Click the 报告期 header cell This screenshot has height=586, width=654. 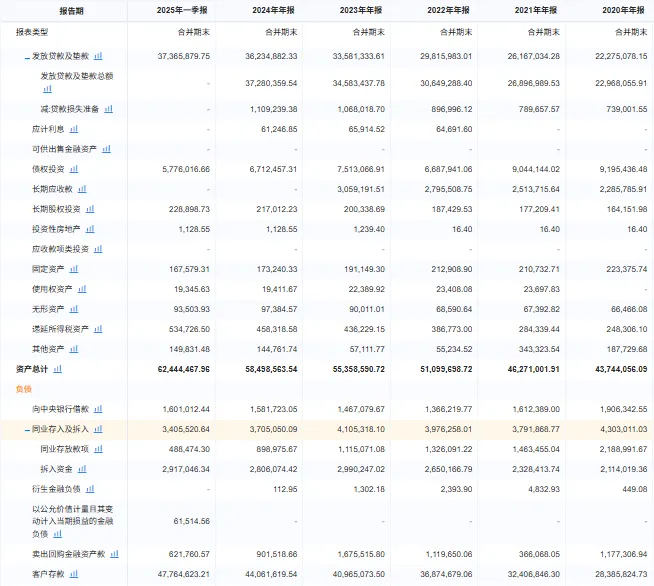click(x=72, y=11)
